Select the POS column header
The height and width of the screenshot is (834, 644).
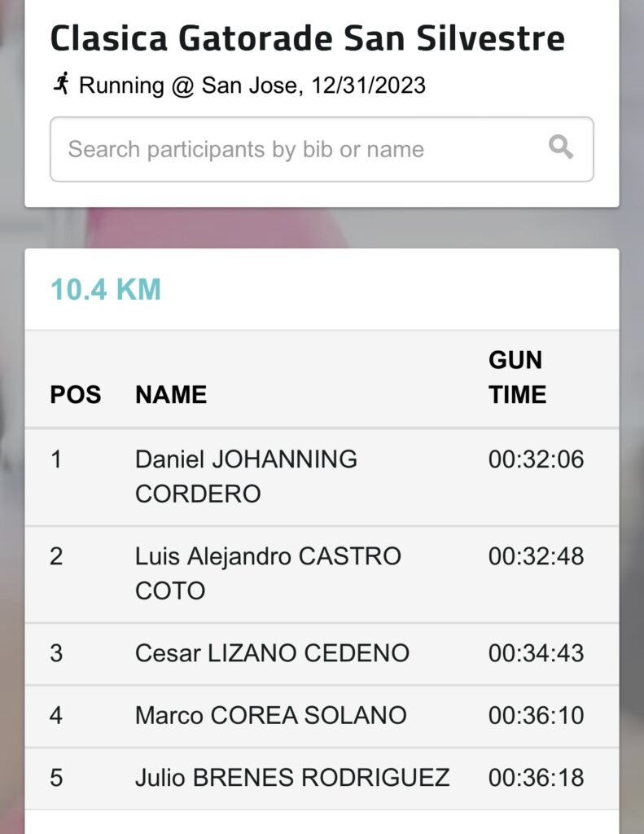[76, 395]
